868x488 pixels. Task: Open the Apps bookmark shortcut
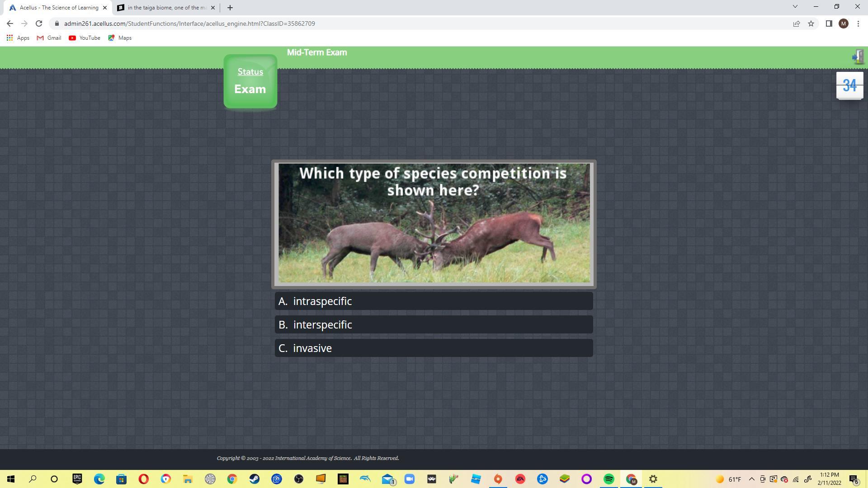(18, 38)
